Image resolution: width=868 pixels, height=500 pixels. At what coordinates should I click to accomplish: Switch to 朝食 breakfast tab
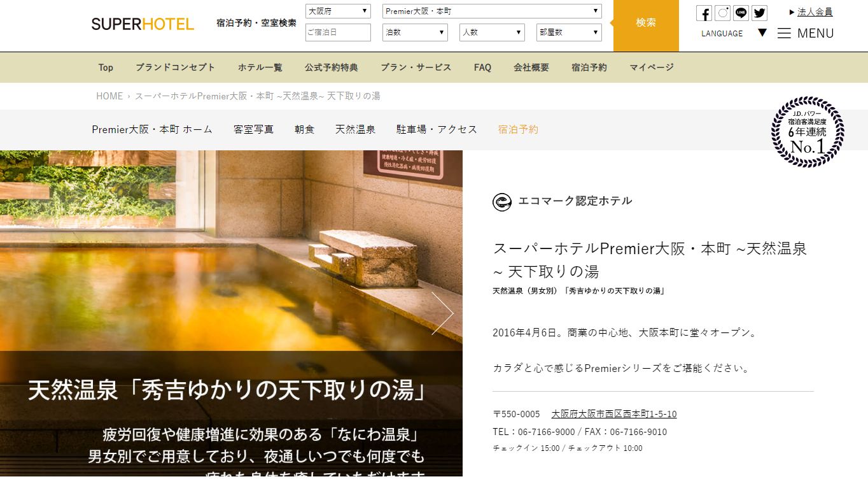(x=304, y=129)
